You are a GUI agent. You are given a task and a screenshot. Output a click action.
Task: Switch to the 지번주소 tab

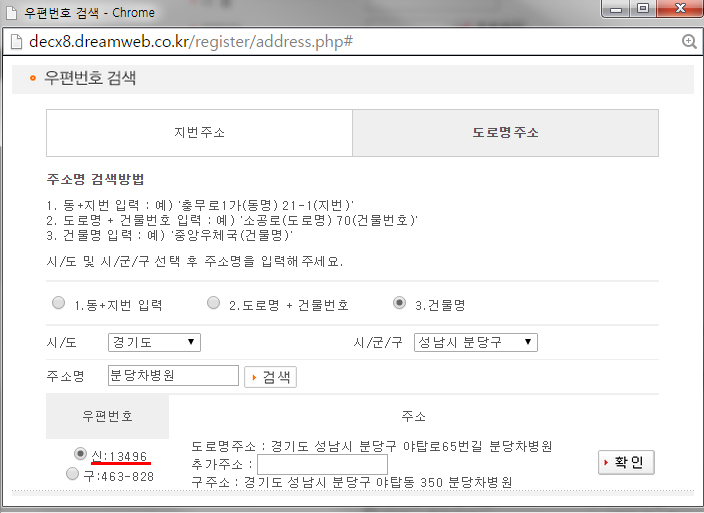click(x=199, y=133)
